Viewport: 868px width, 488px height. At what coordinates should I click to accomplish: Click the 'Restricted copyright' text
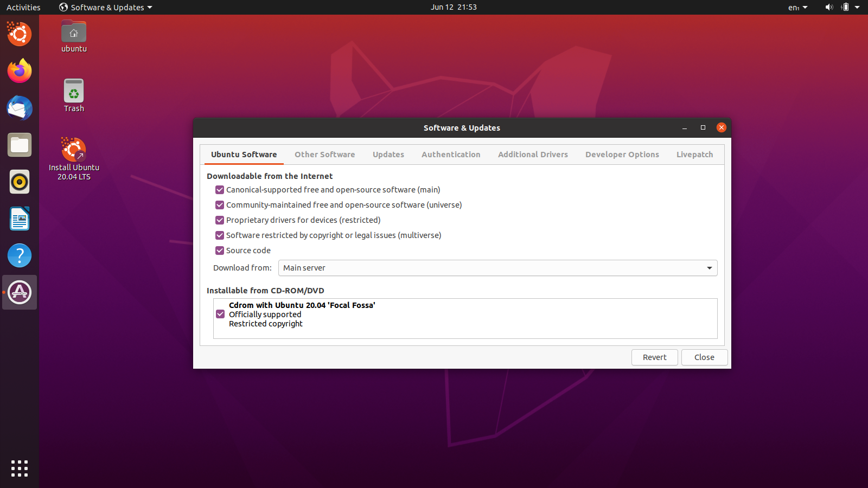coord(266,324)
